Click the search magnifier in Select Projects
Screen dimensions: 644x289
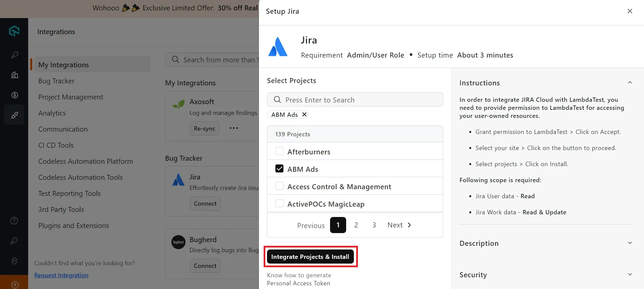click(x=277, y=100)
